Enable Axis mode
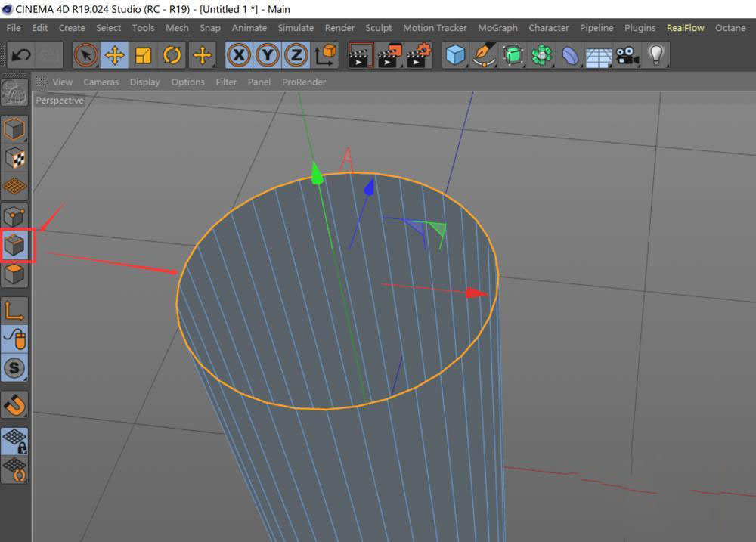Image resolution: width=756 pixels, height=542 pixels. (14, 311)
